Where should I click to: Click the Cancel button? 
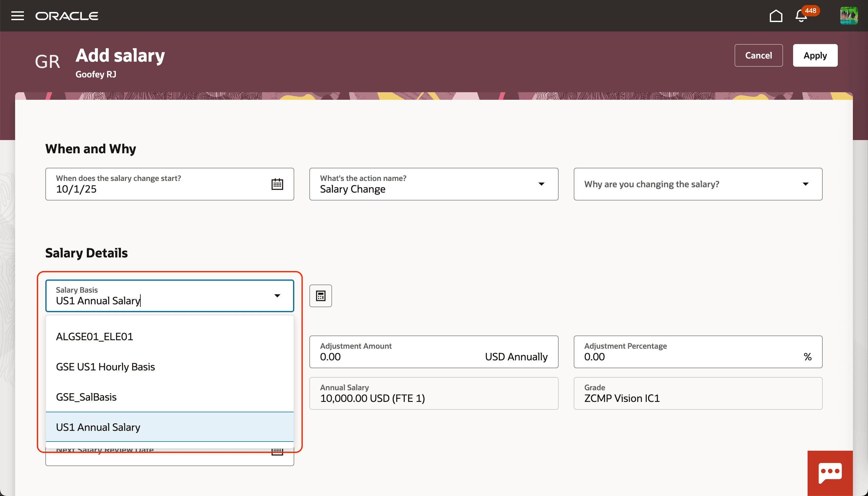759,55
